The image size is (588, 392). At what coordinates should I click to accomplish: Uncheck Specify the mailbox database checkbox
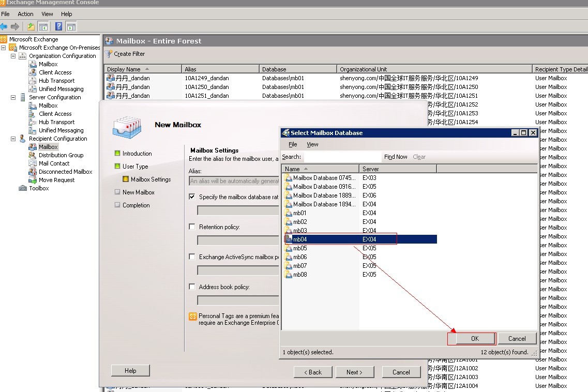pyautogui.click(x=192, y=197)
